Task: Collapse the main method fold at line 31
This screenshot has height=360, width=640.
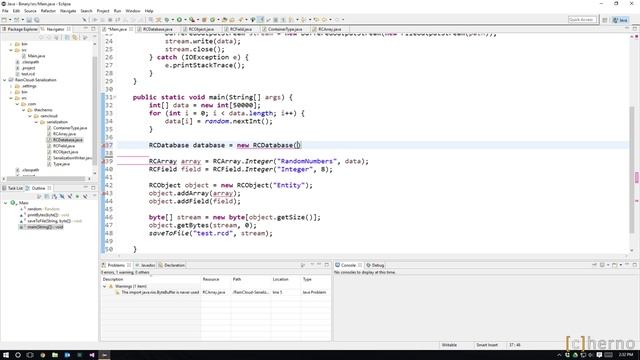Action: click(115, 97)
